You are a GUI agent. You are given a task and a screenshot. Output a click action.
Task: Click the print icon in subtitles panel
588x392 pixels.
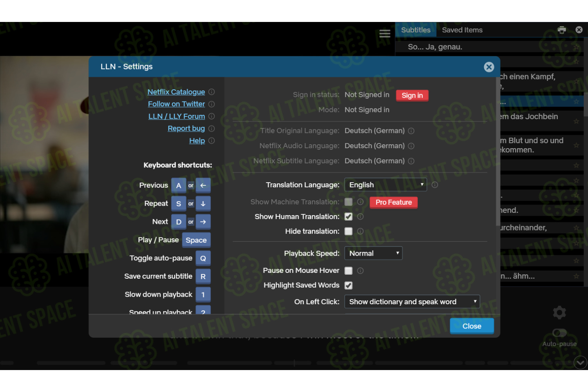pos(562,30)
